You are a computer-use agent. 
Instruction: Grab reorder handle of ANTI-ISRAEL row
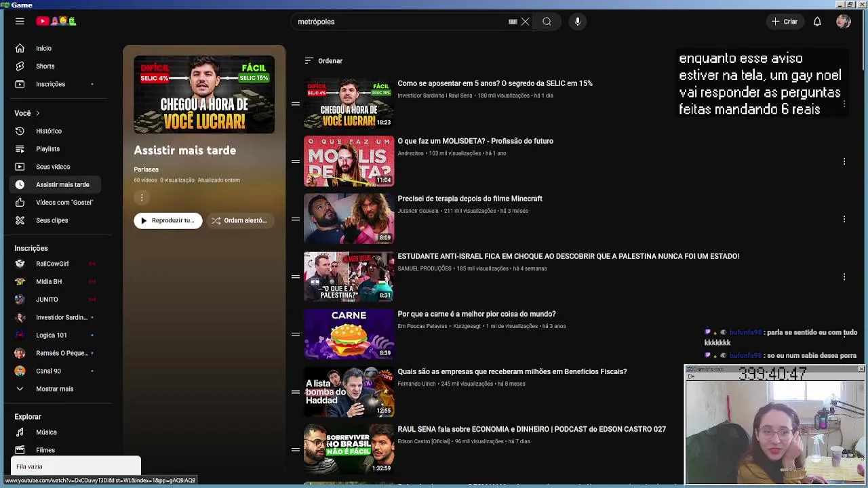click(x=296, y=277)
